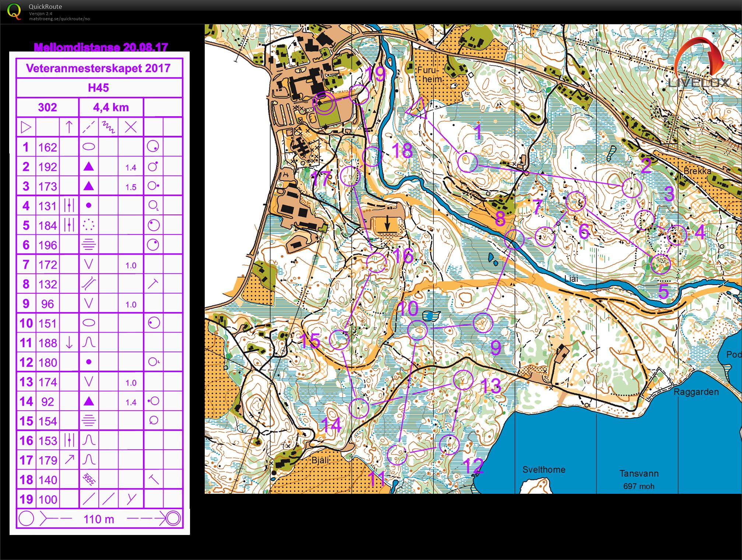Click the Veteranmesterskapet 2017 header cell

point(98,68)
